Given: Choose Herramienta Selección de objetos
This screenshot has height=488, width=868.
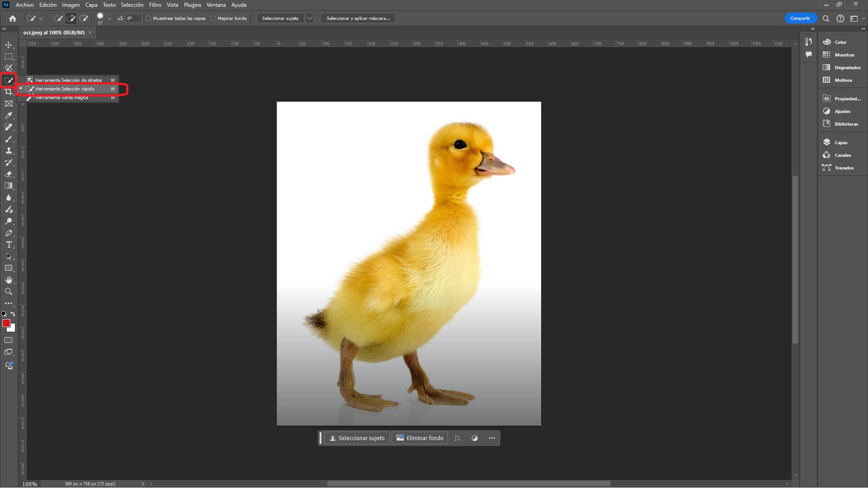Looking at the screenshot, I should tap(68, 80).
